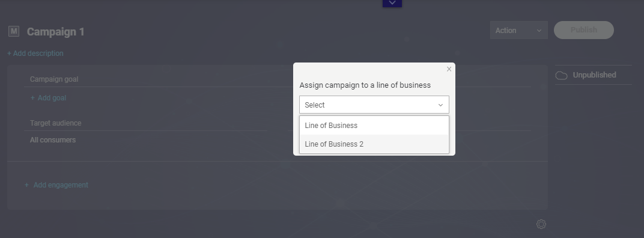Click the plus icon beside Add goal
This screenshot has width=644, height=238.
point(32,98)
